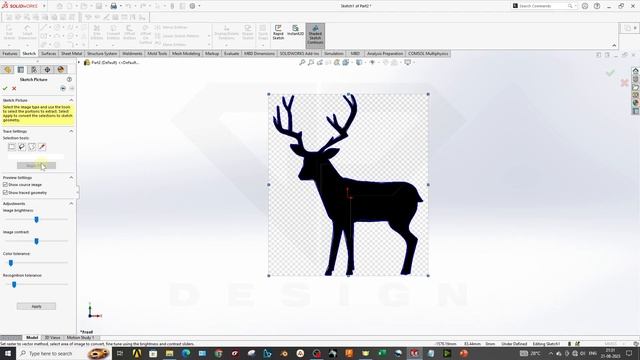This screenshot has width=640, height=360.
Task: Expand the Part2 flyout design tree
Action: [x=79, y=62]
